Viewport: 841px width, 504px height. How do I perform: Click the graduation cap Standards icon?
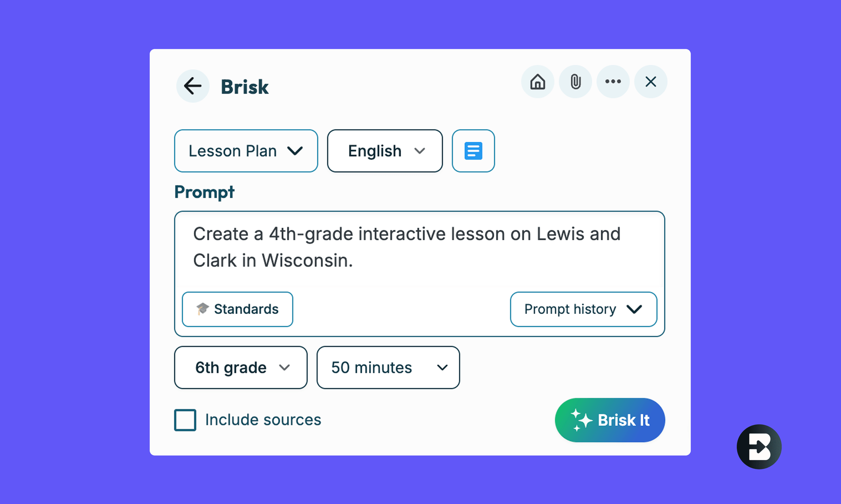click(x=202, y=309)
